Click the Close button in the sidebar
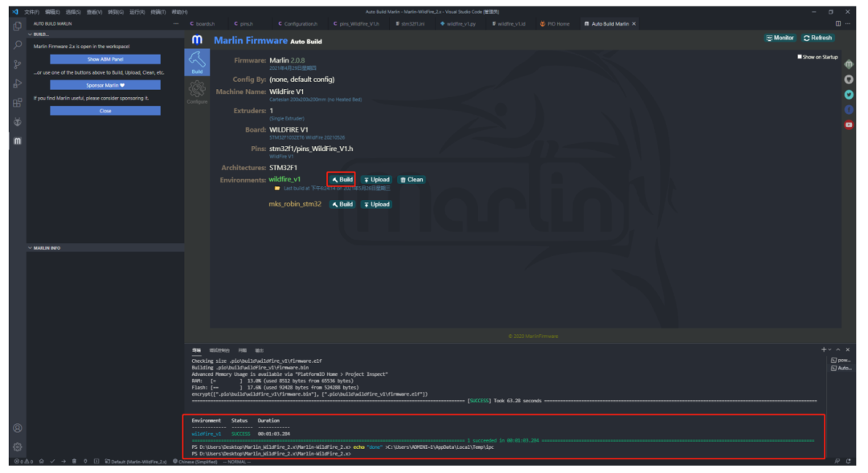This screenshot has height=473, width=868. tap(105, 111)
